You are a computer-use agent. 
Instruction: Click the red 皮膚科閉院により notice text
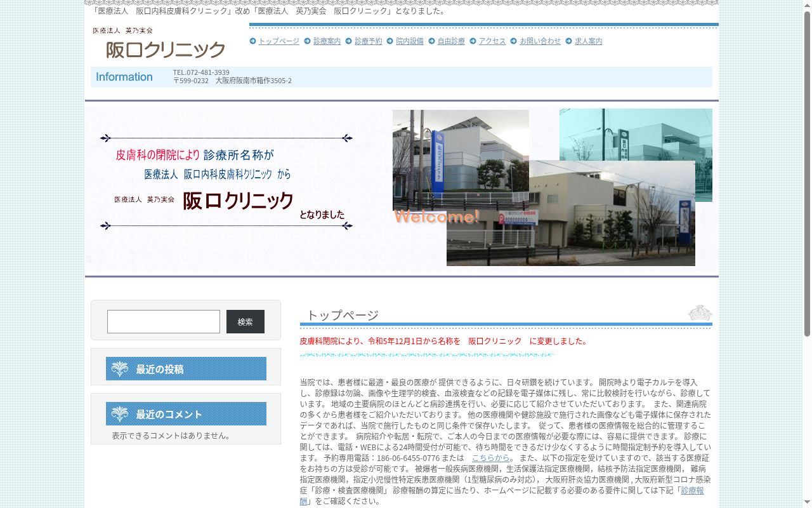443,341
